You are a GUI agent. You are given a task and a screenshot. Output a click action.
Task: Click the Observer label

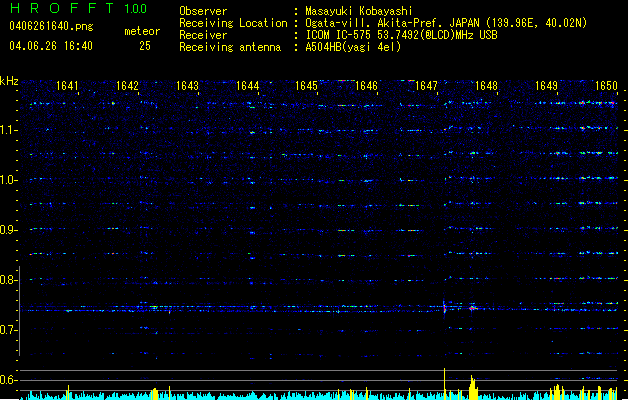[x=203, y=11]
